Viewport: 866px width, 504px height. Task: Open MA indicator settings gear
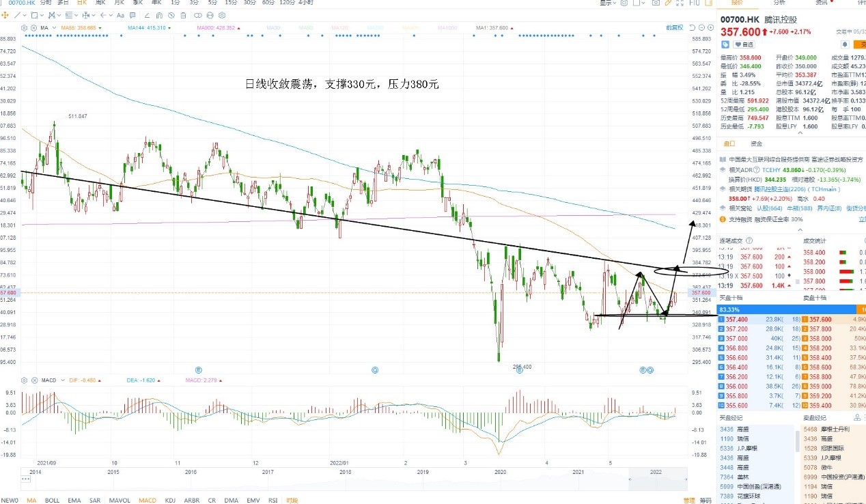click(x=24, y=28)
